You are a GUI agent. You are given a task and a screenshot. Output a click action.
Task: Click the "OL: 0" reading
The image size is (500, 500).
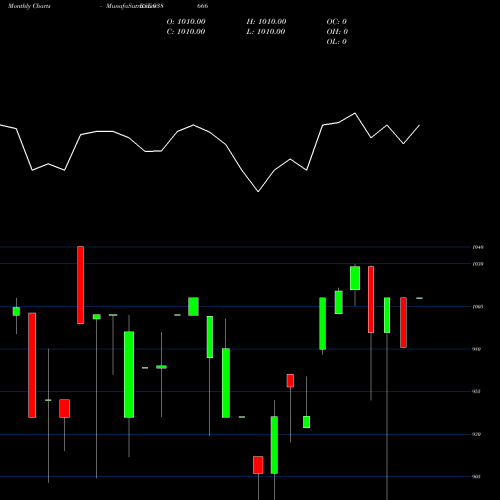pos(336,42)
